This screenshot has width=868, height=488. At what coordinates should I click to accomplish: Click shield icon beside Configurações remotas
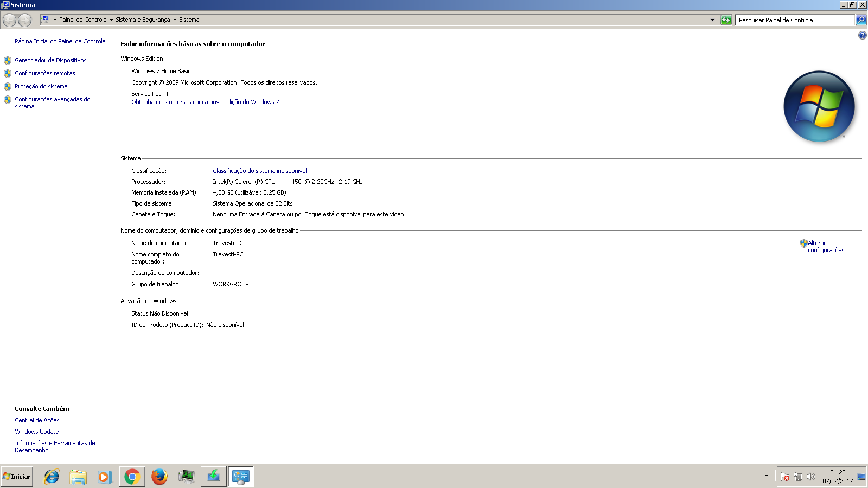coord(8,74)
